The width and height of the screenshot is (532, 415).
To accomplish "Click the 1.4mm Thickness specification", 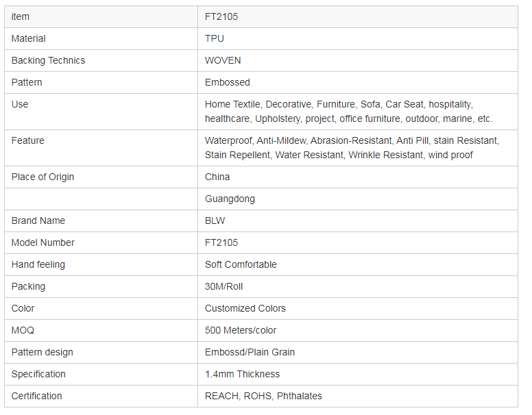I will pyautogui.click(x=242, y=374).
